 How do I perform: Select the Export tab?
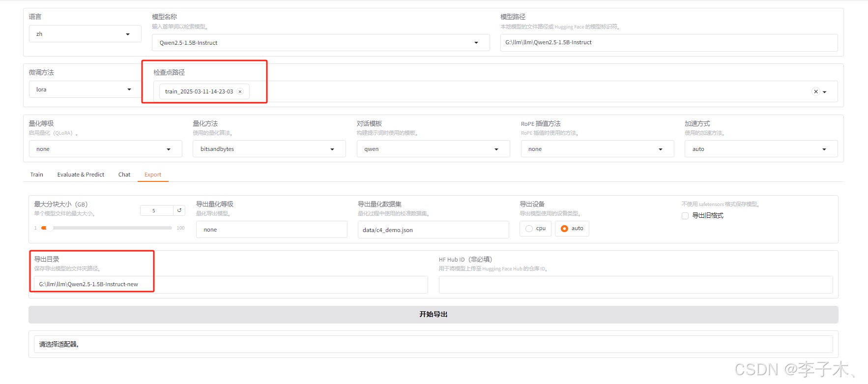[153, 175]
